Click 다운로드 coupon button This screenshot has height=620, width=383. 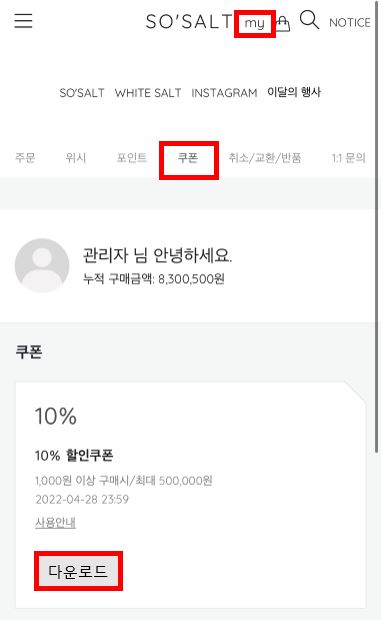click(78, 571)
